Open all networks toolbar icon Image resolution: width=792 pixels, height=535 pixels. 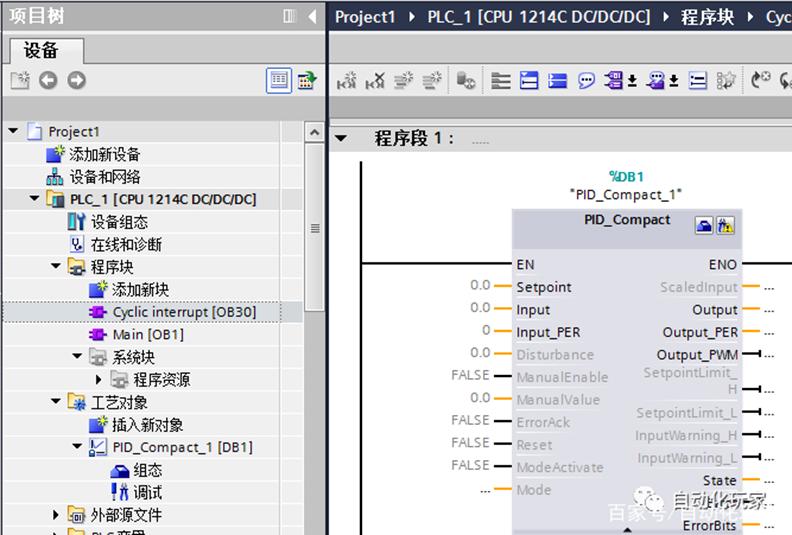[501, 80]
